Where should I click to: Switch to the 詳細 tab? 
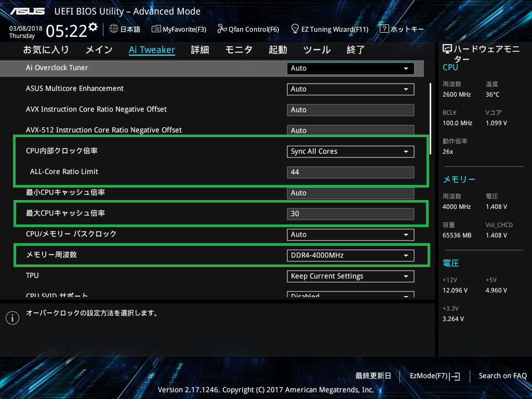click(x=200, y=50)
